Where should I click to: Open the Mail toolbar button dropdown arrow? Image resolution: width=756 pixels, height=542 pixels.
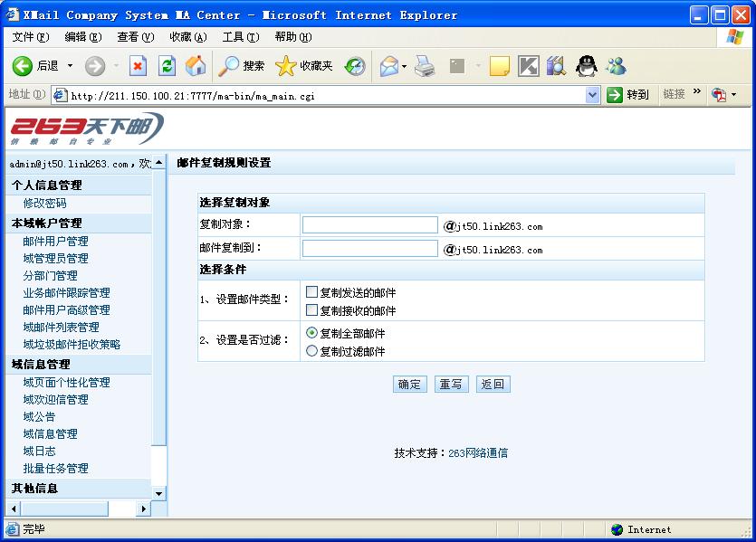(x=404, y=66)
